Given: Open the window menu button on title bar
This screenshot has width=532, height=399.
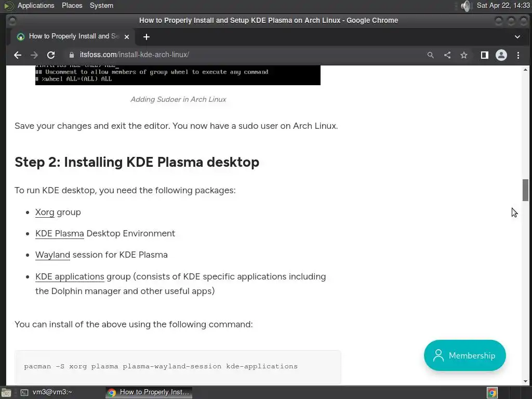Looking at the screenshot, I should 12,21.
